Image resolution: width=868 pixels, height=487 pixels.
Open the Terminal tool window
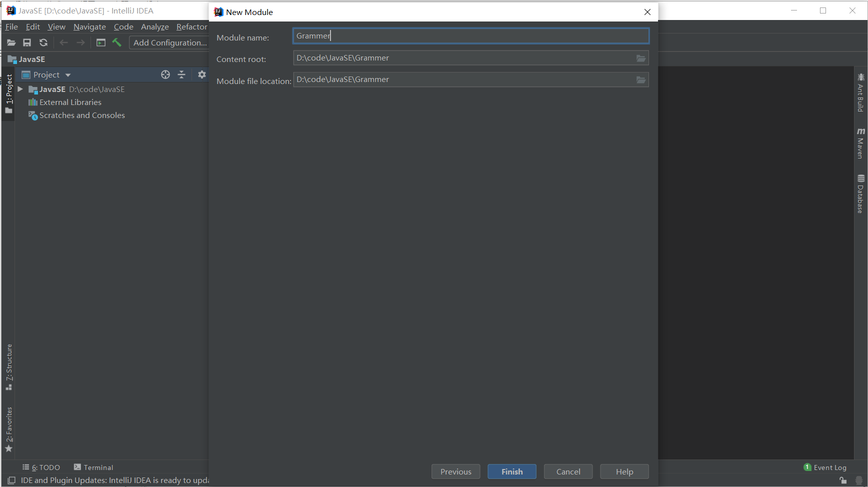click(93, 467)
